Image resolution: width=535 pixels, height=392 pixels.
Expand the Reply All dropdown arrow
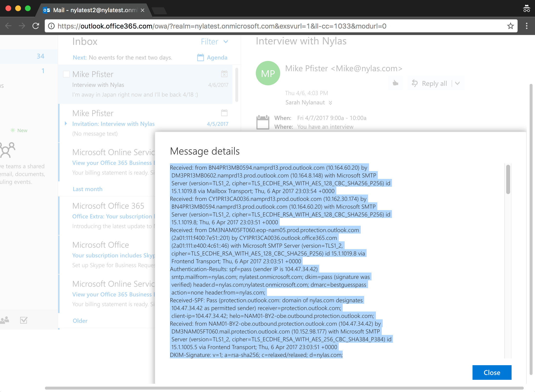click(457, 83)
